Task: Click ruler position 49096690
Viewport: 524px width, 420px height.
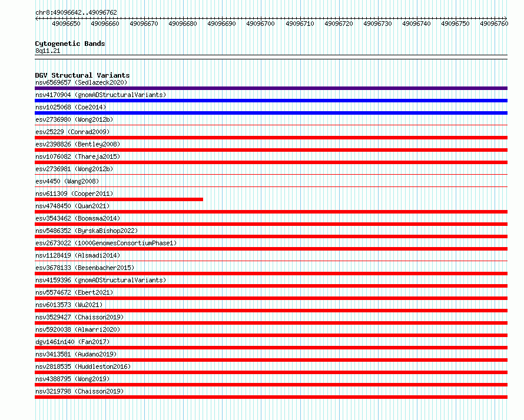Action: click(x=221, y=24)
